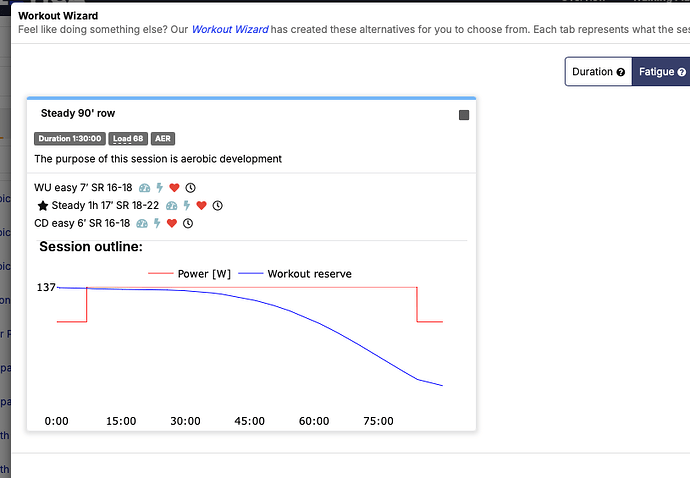Click the speedometer icon on CD easy row
Image resolution: width=690 pixels, height=478 pixels.
(x=142, y=224)
